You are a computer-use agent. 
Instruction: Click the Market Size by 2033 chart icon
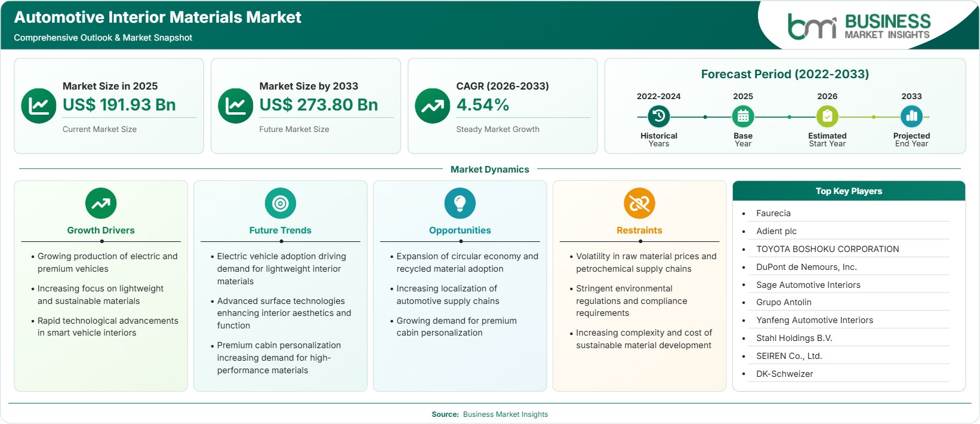click(x=236, y=106)
